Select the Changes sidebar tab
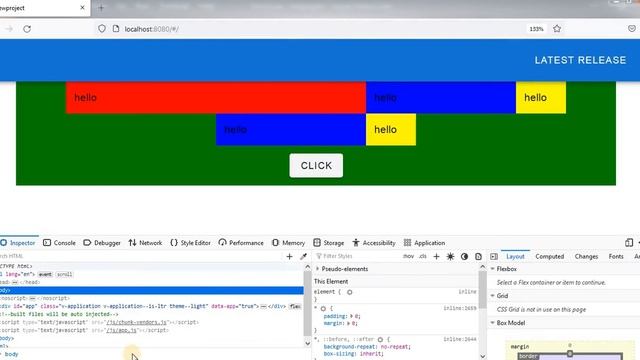This screenshot has height=360, width=640. (586, 256)
